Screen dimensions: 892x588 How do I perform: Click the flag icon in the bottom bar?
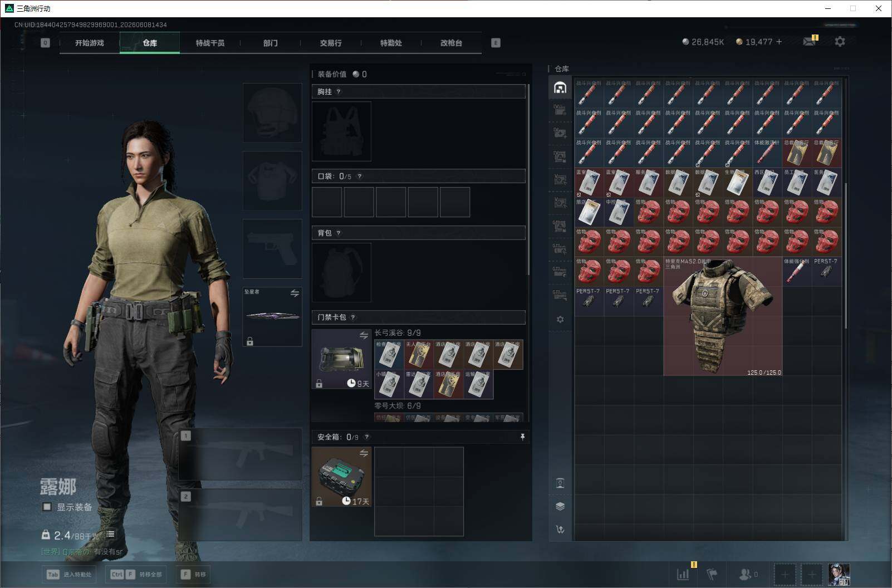pos(712,574)
